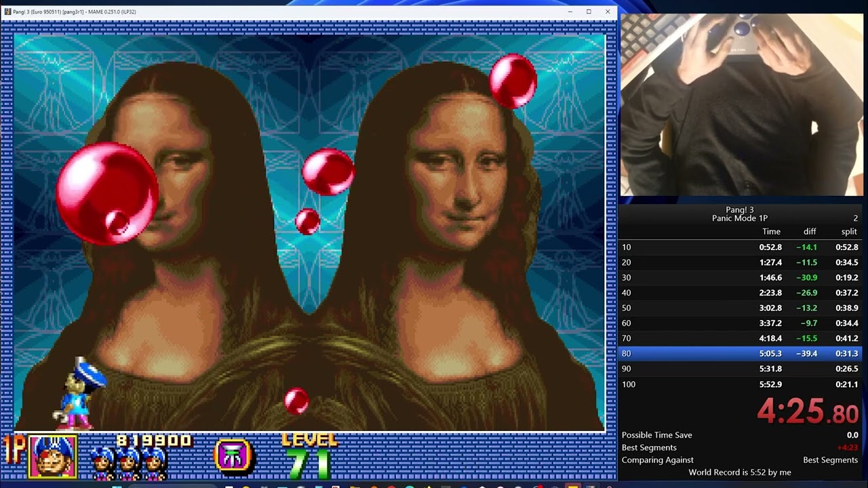Click the blue-hat player character sprite
Image resolution: width=868 pixels, height=488 pixels.
(80, 395)
